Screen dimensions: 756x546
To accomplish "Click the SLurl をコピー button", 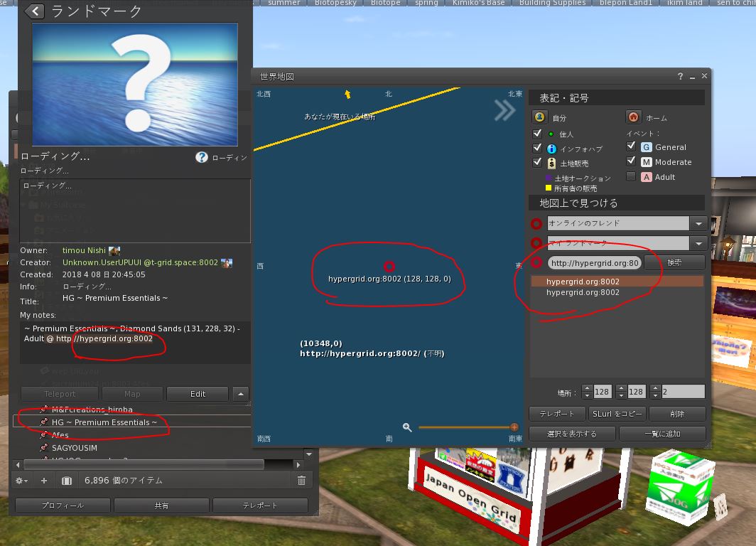I will point(617,414).
